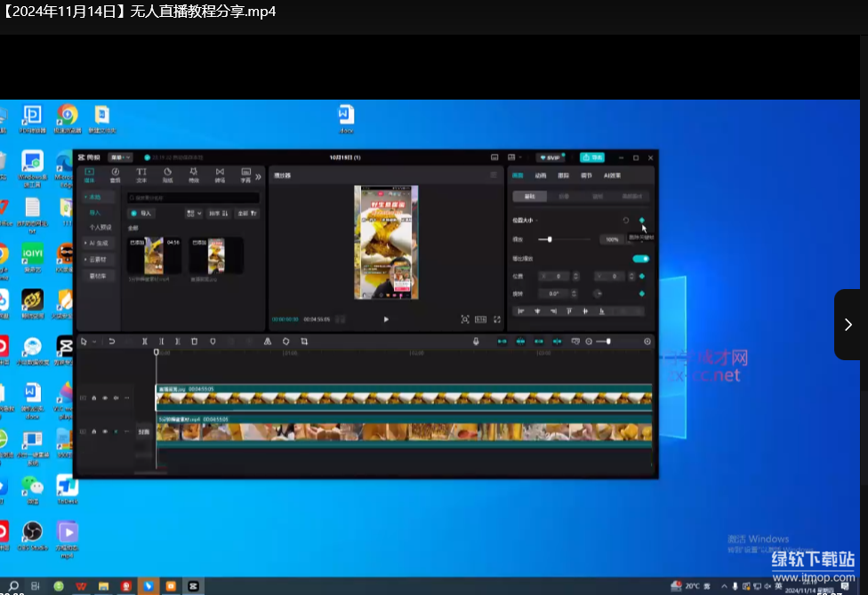Viewport: 868px width, 595px height.
Task: Hide the lower timeline track with its eye icon
Action: (105, 431)
